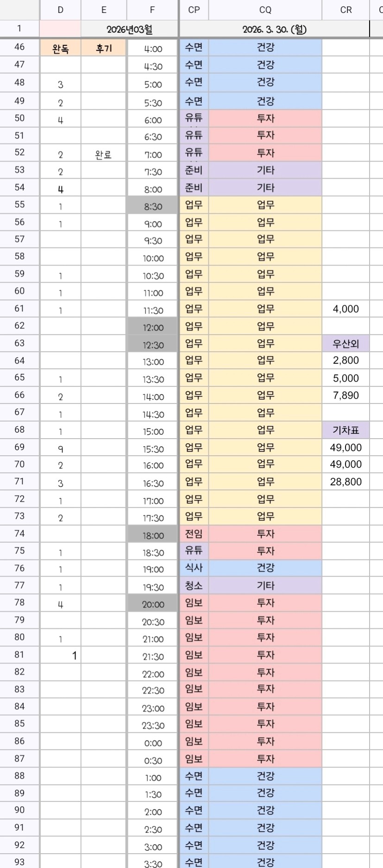Screen dimensions: 383x868
Task: Select the 청소 activity cell
Action: tap(194, 586)
